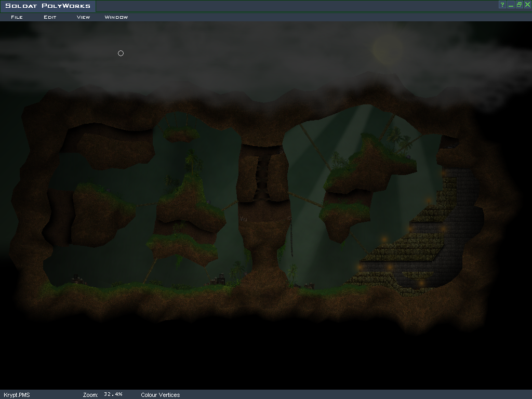Open the Edit menu
This screenshot has height=399, width=532.
[x=50, y=17]
